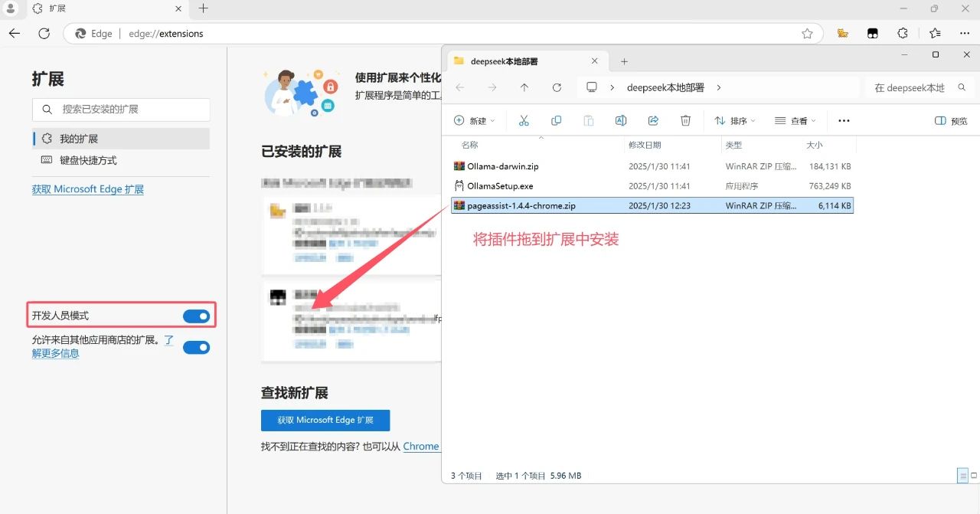This screenshot has height=514, width=980.
Task: Focus the 搜索已安装的扩展 search box
Action: click(x=121, y=110)
